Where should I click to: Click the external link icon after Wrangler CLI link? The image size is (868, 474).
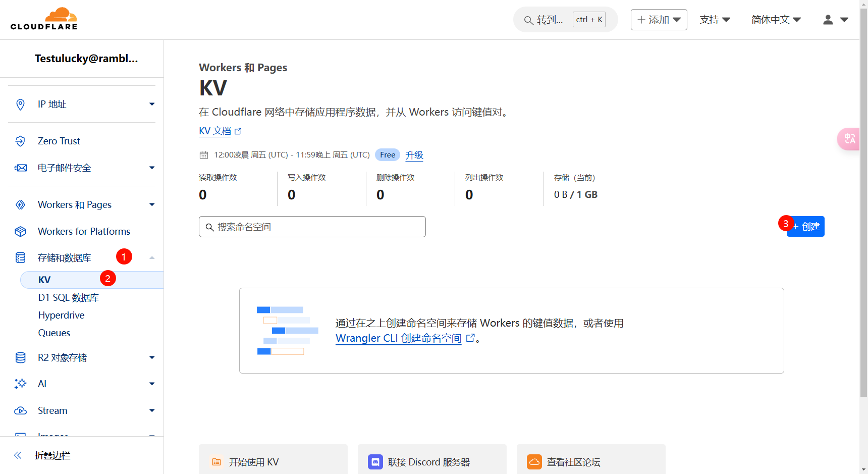pos(470,338)
